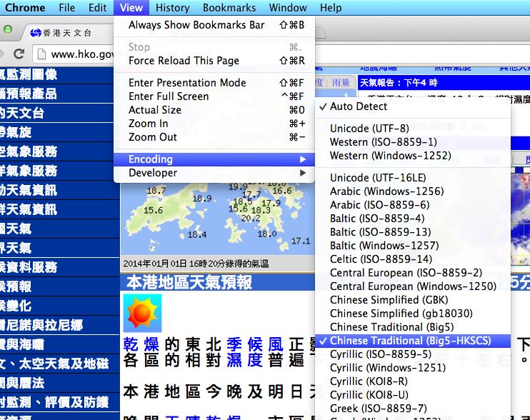Click the page document icon in address bar
The image size is (530, 420).
[x=41, y=54]
